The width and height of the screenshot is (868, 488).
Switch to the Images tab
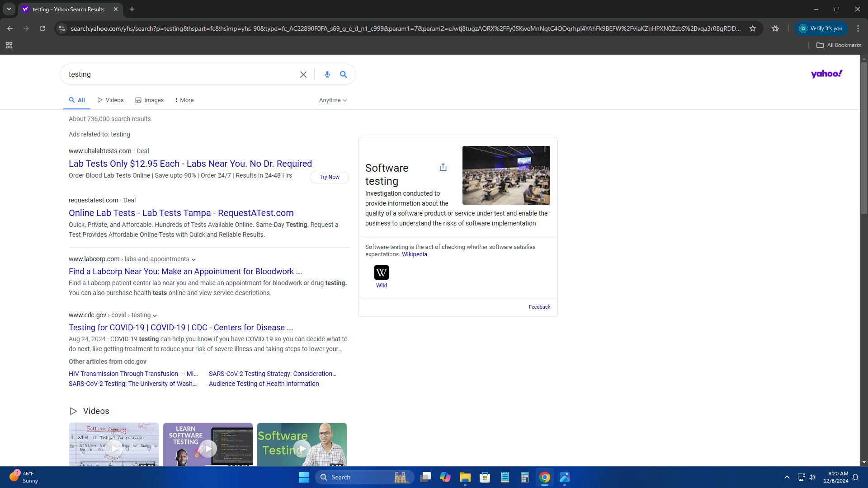tap(149, 100)
